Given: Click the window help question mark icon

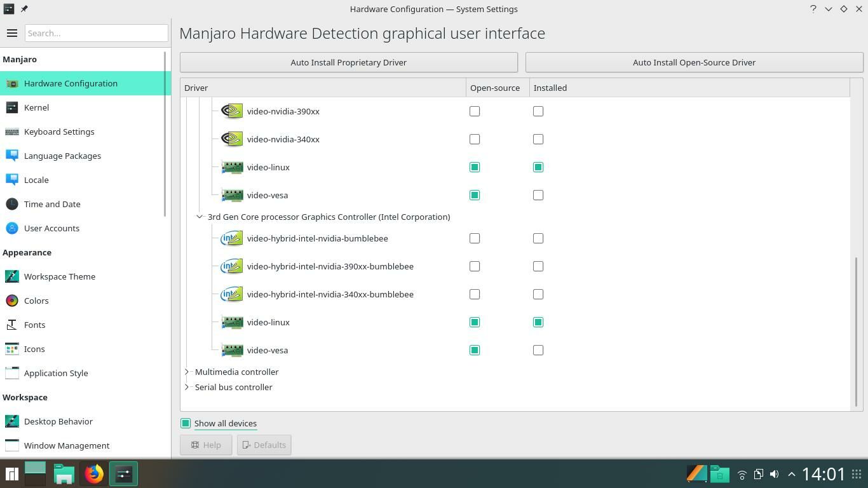Looking at the screenshot, I should point(813,9).
